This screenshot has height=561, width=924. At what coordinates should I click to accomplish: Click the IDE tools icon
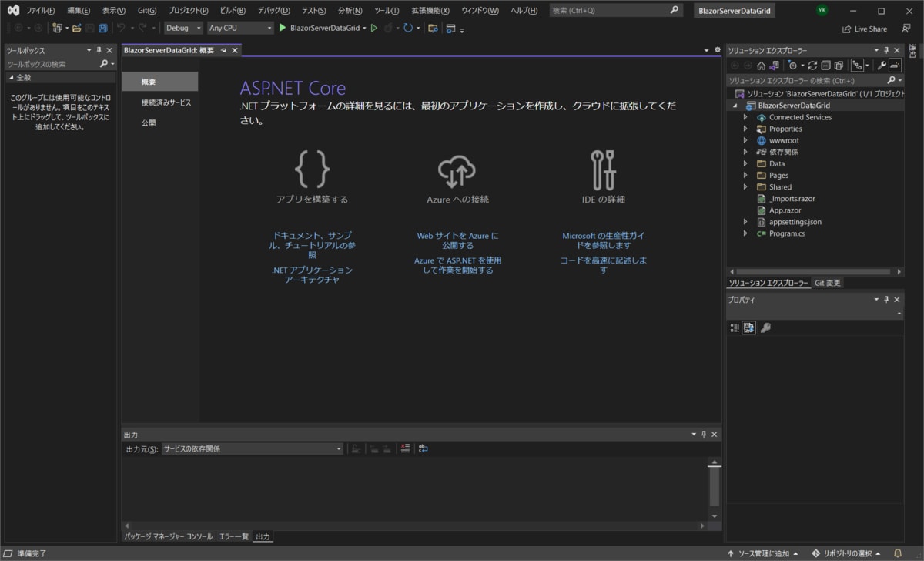603,170
